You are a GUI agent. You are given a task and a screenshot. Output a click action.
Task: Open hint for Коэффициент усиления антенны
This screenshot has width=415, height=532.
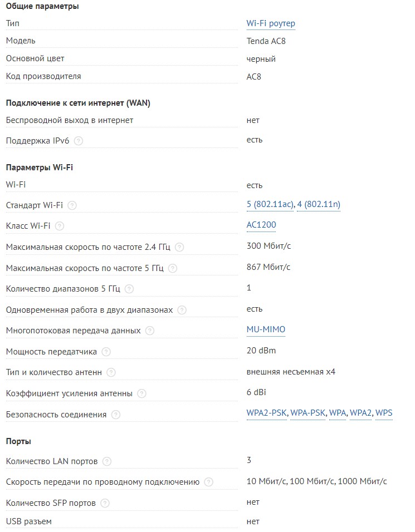pos(141,393)
